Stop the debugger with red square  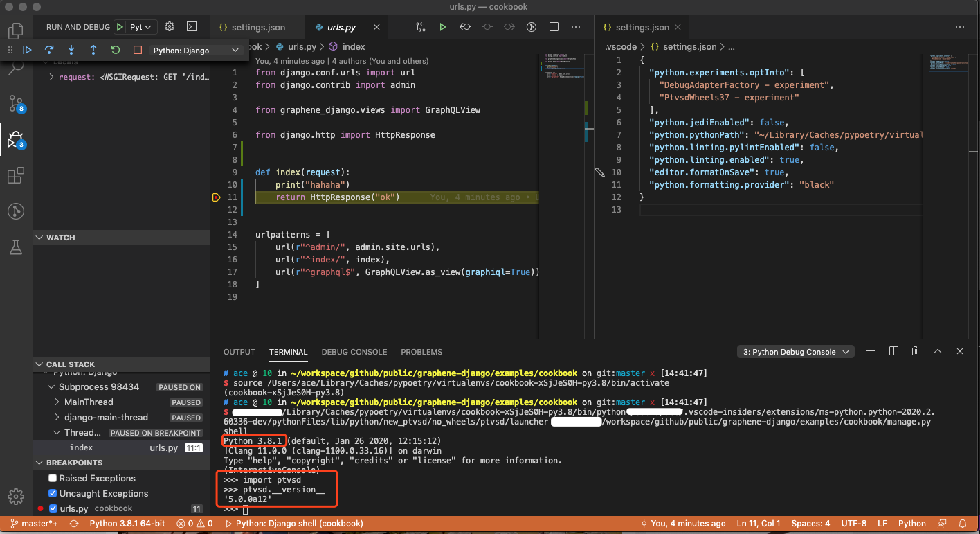click(x=137, y=50)
